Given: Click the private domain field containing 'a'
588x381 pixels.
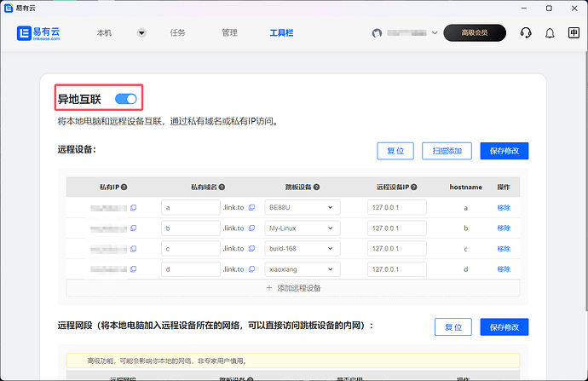Looking at the screenshot, I should click(x=190, y=207).
